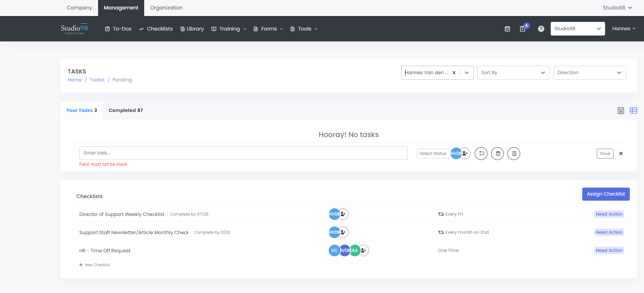Expand the Training menu

pyautogui.click(x=229, y=29)
